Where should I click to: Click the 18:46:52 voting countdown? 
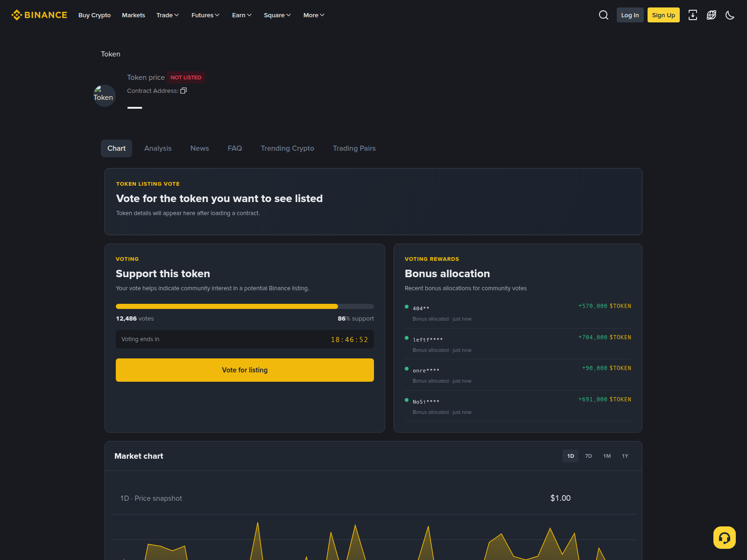point(349,340)
